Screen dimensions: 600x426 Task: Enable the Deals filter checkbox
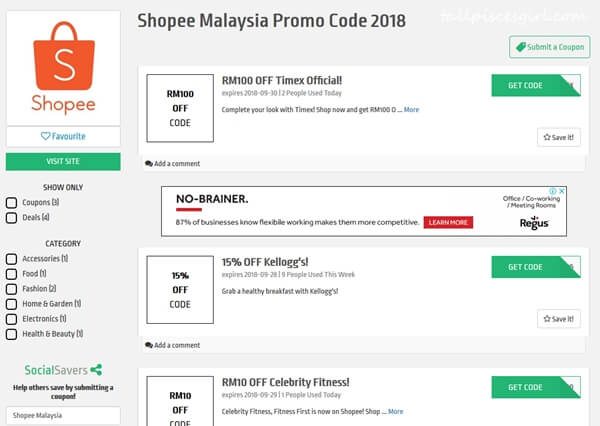12,217
